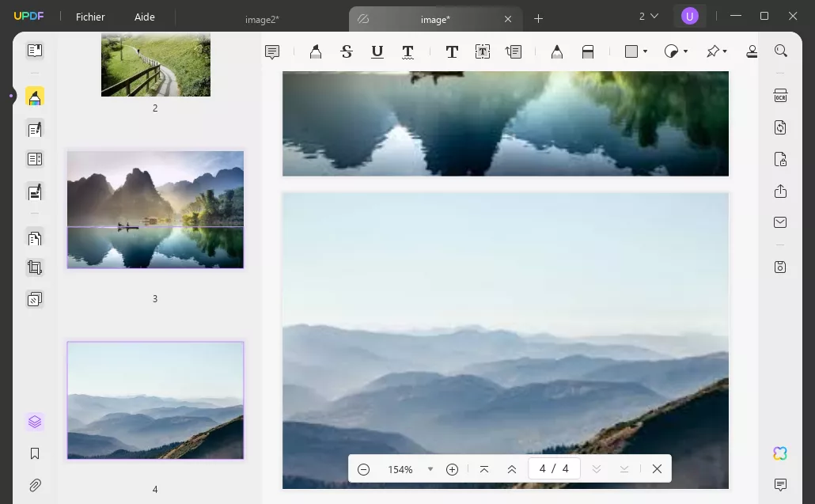Select the Underline annotation tool
Screen dimensions: 815x504
(x=377, y=51)
